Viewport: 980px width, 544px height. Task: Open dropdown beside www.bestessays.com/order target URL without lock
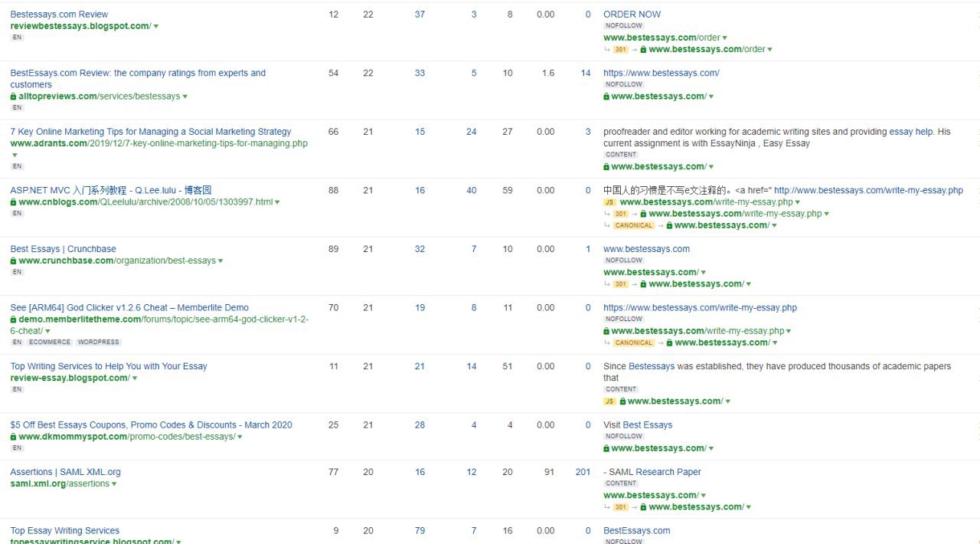[725, 38]
